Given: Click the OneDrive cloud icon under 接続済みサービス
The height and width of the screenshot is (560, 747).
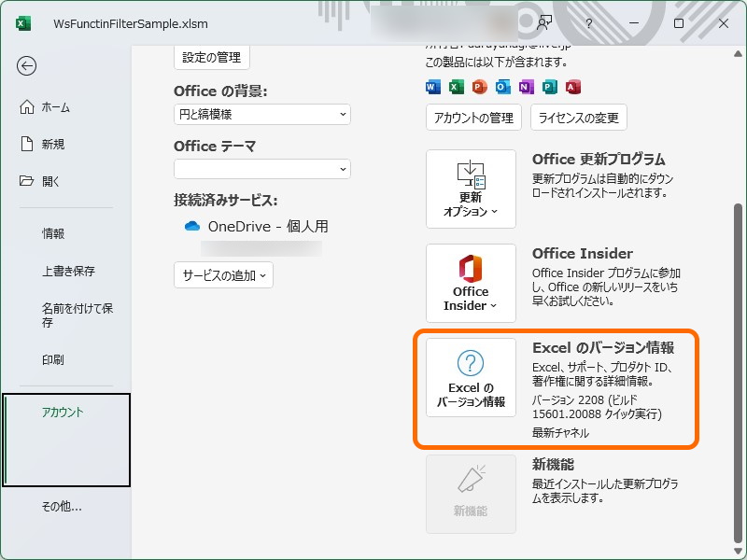Looking at the screenshot, I should [x=193, y=225].
